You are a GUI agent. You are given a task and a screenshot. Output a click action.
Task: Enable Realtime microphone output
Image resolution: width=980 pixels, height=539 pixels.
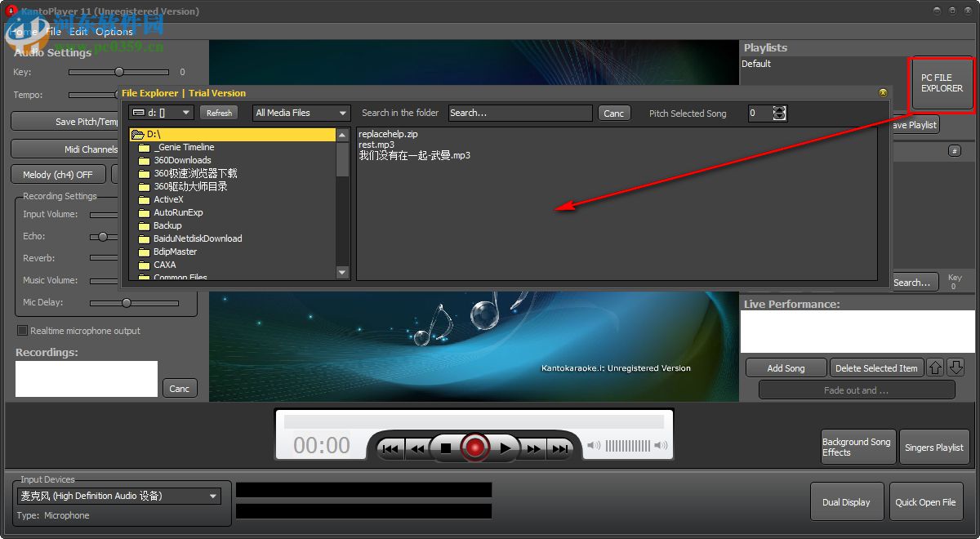coord(24,331)
